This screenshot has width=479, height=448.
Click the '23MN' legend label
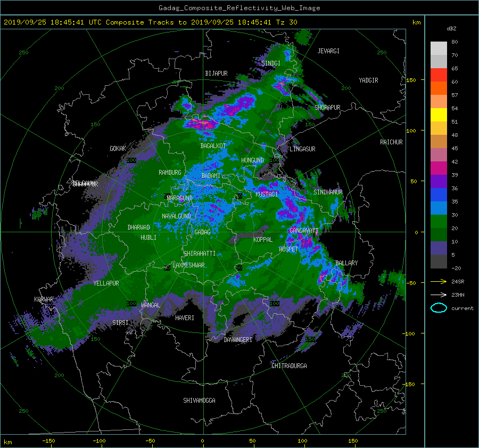click(458, 295)
